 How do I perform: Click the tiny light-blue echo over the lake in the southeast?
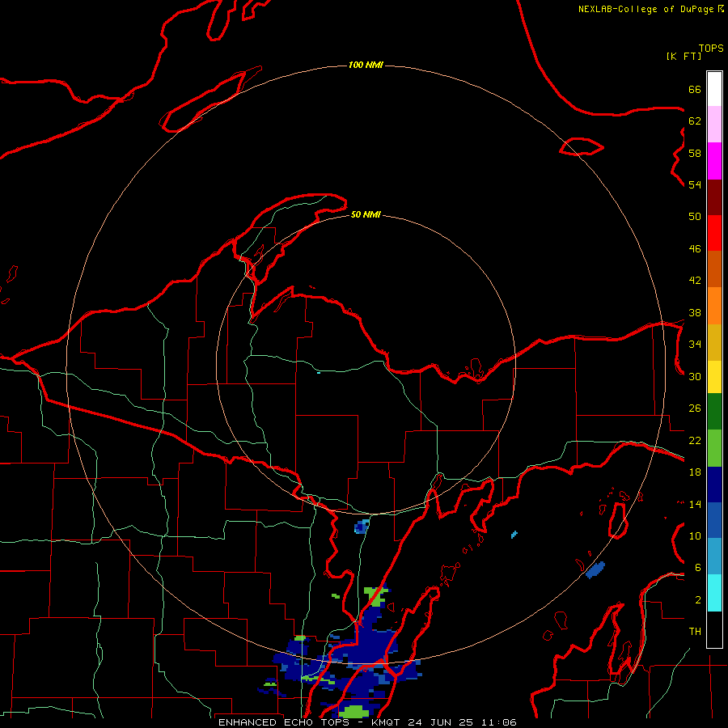(514, 535)
